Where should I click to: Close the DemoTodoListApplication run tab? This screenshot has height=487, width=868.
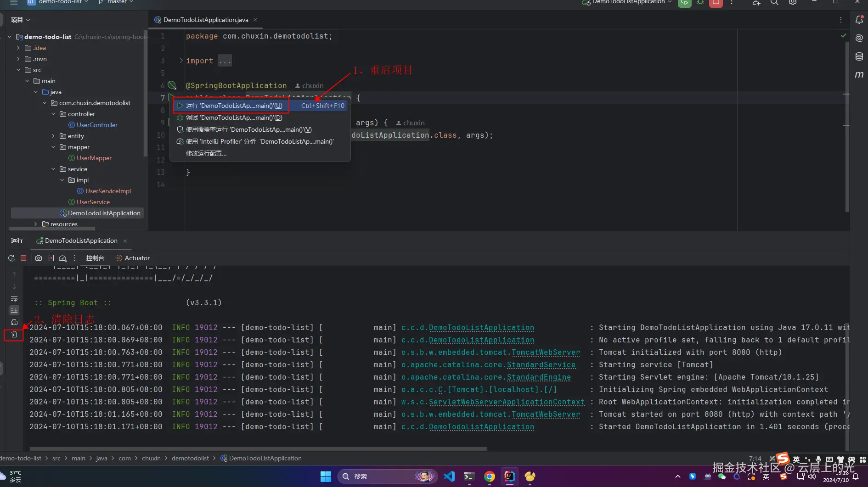[x=125, y=241]
